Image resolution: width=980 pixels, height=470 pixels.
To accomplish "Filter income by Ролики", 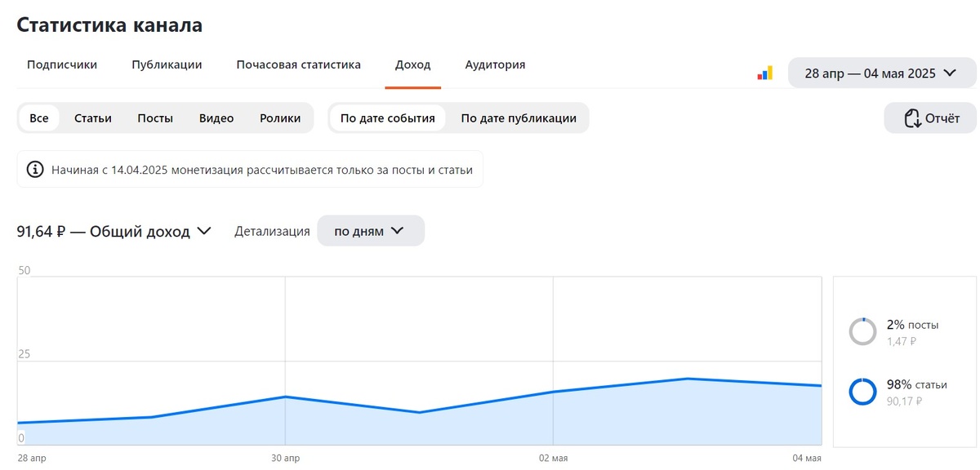I will [280, 118].
